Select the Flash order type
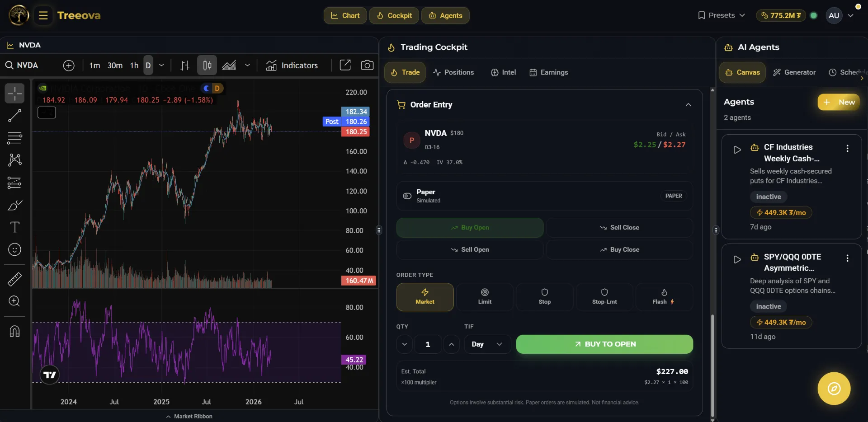 (663, 297)
